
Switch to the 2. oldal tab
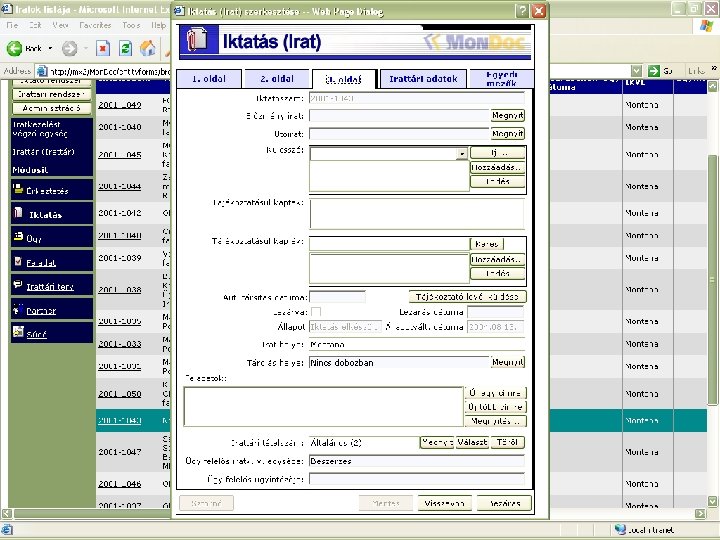point(277,79)
